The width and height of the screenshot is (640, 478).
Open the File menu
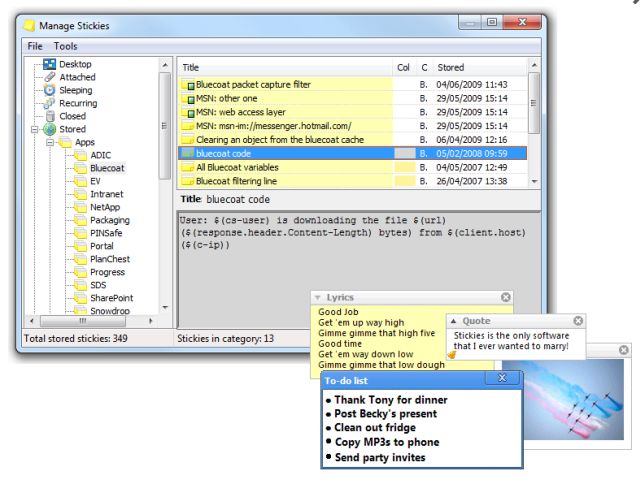[x=35, y=46]
